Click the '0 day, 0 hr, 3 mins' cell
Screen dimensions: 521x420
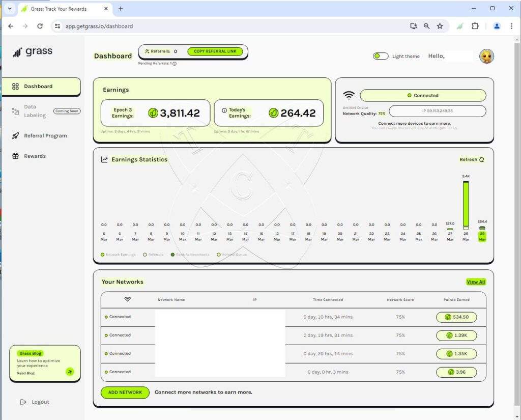coord(328,372)
